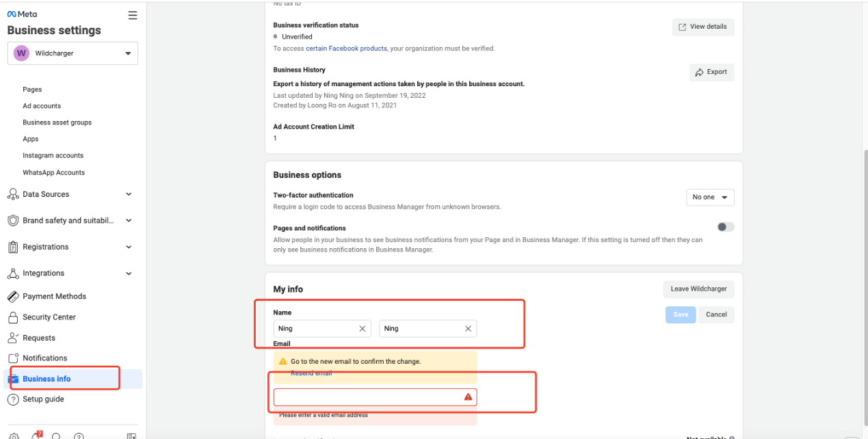Clear the second Name field with X icon
Viewport: 868px width, 439px height.
[x=468, y=329]
